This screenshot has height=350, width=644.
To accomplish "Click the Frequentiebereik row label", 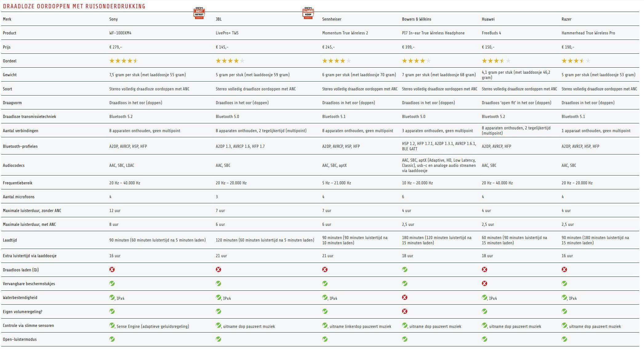I will 18,183.
